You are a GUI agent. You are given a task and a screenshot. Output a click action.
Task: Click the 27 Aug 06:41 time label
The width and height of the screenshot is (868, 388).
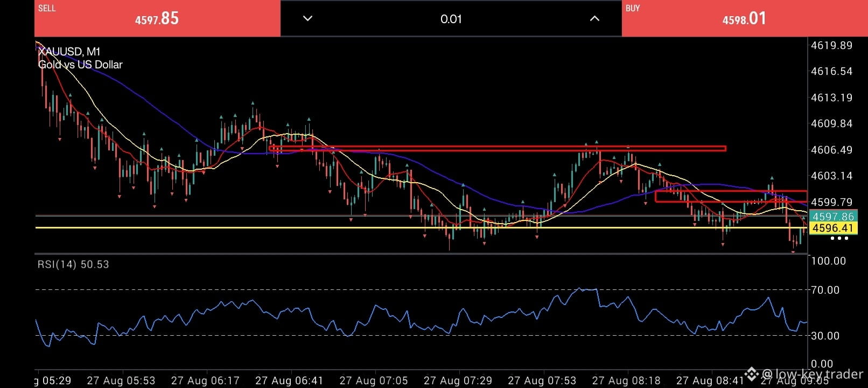click(x=289, y=380)
